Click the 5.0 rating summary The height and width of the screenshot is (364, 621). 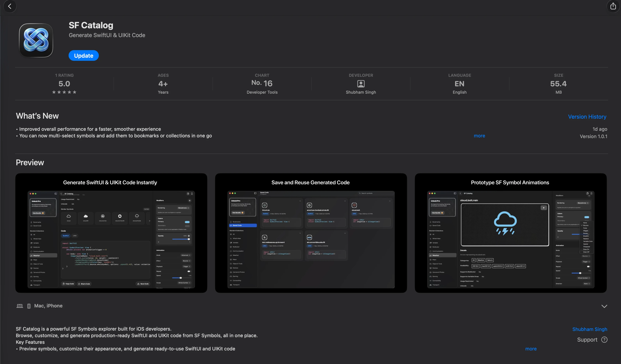click(64, 84)
